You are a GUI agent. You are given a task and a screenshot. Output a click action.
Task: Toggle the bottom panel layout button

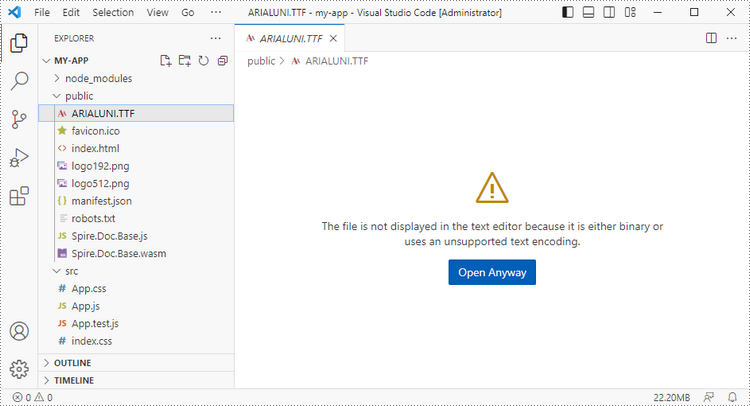(589, 13)
